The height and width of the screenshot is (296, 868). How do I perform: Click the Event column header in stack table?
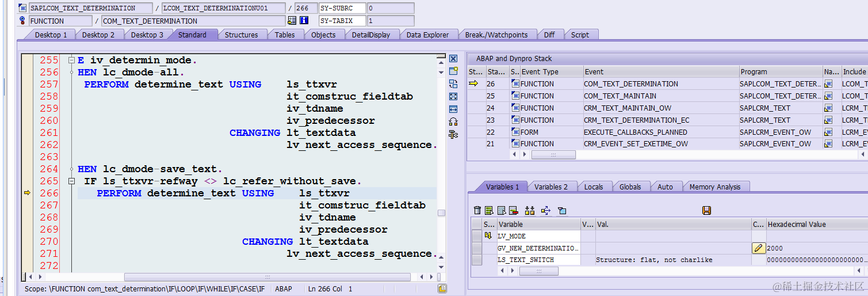pyautogui.click(x=660, y=71)
